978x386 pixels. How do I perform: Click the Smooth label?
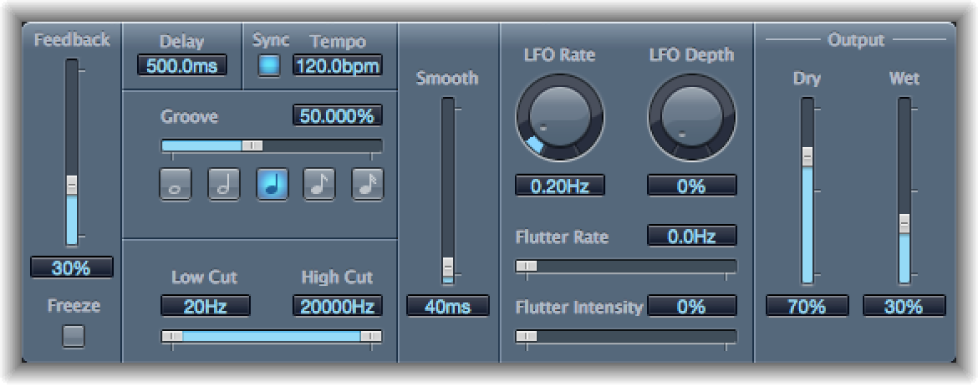click(448, 79)
